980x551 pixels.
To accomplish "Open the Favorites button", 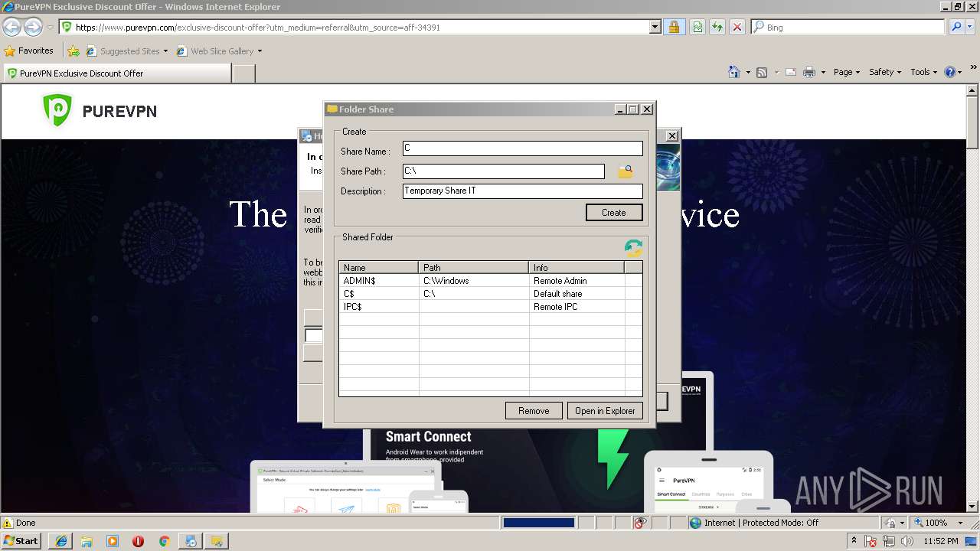I will pyautogui.click(x=29, y=51).
